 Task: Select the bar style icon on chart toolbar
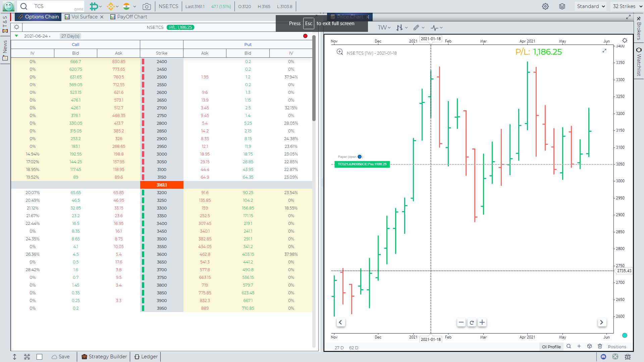tap(399, 27)
